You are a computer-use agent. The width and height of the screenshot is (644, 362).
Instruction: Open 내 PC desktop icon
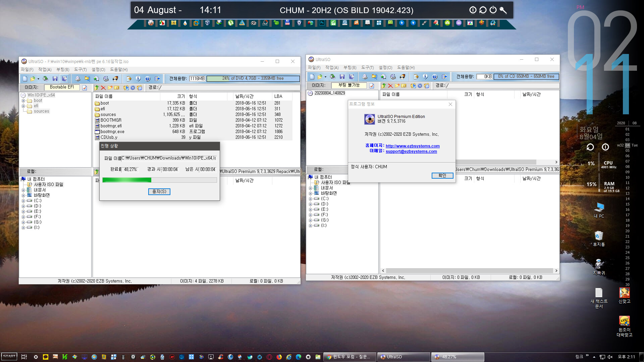click(x=599, y=210)
